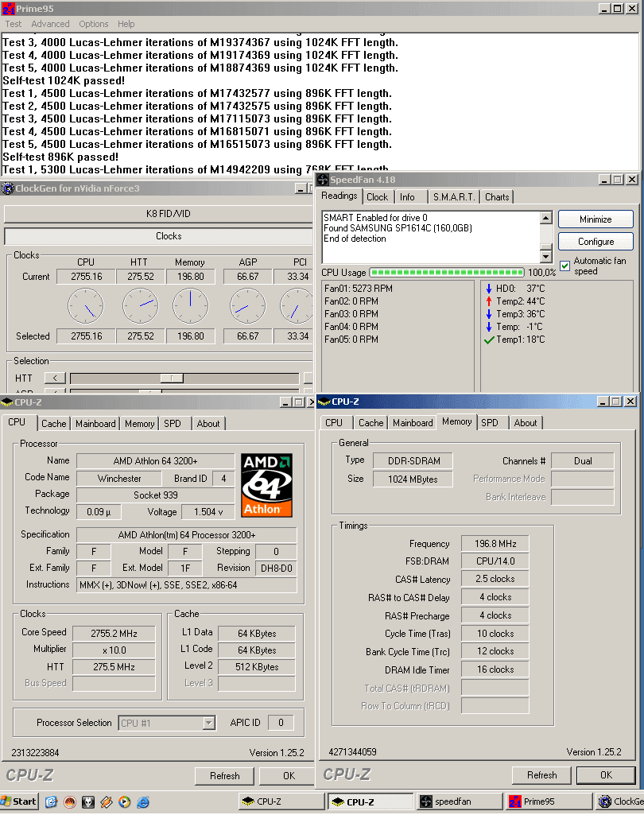Click the left CPU-Z window title icon
644x815 pixels.
pyautogui.click(x=7, y=402)
